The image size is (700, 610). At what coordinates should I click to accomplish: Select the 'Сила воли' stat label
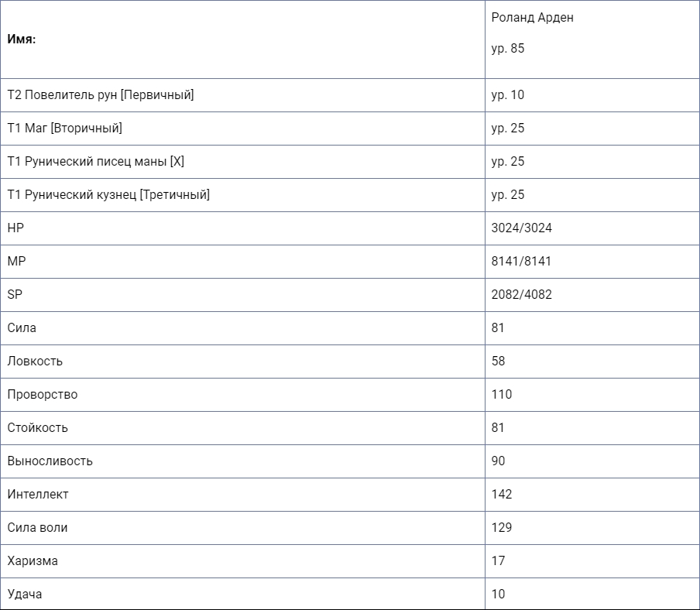37,527
